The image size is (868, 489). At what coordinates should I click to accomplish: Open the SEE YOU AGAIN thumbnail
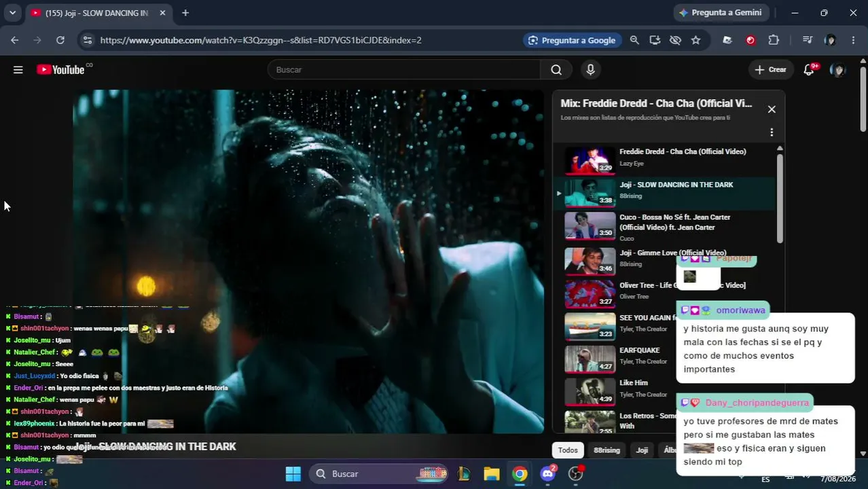590,327
